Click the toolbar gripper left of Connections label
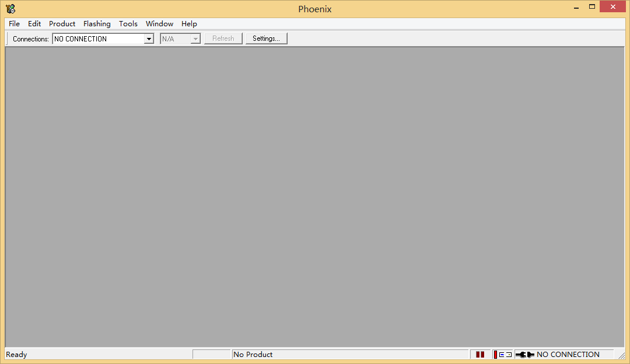Viewport: 630px width, 364px height. (8, 38)
